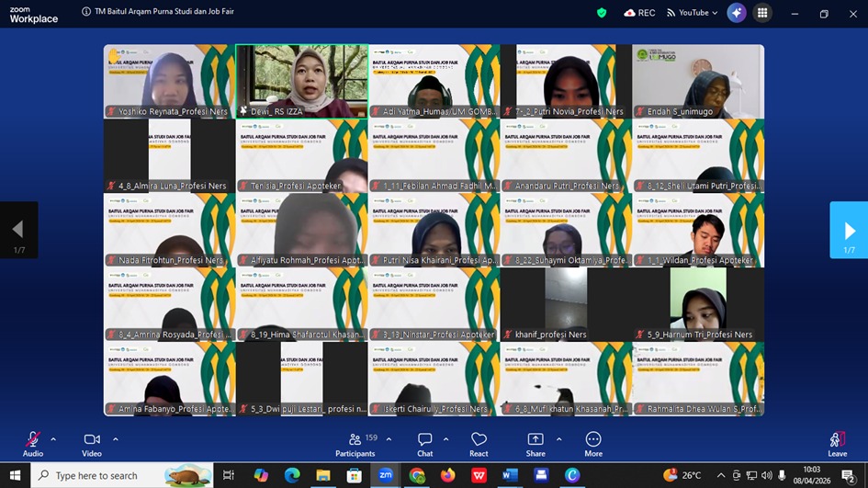This screenshot has height=488, width=868.
Task: Go to next gallery page arrow
Action: [849, 230]
